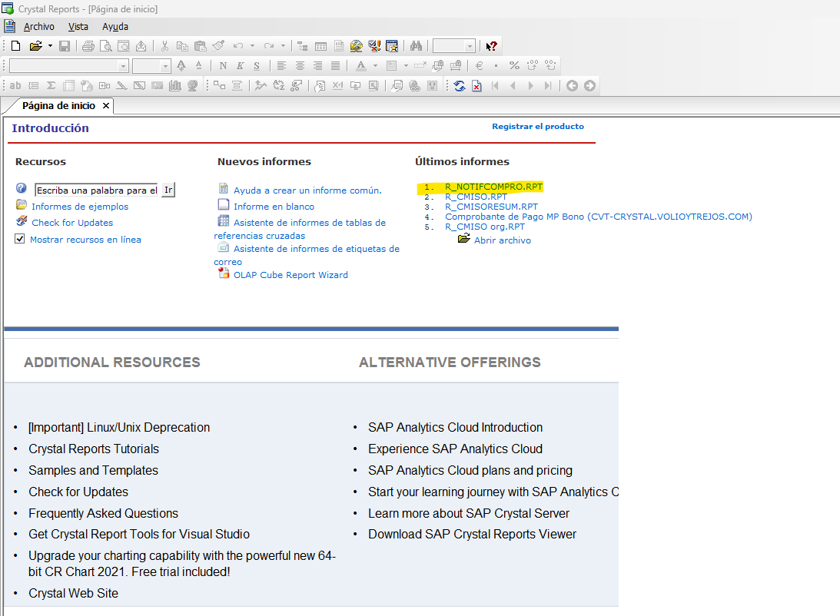Click the New report icon
Screen dimensions: 840x616
(15, 46)
